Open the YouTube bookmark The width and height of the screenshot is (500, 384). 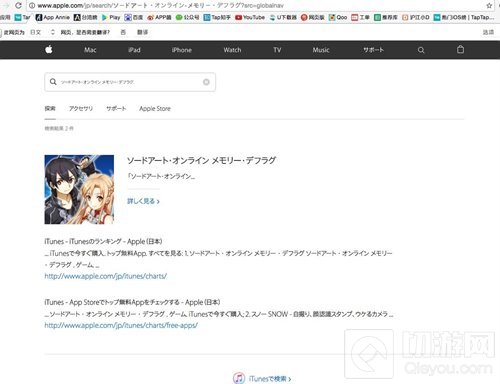pyautogui.click(x=250, y=17)
